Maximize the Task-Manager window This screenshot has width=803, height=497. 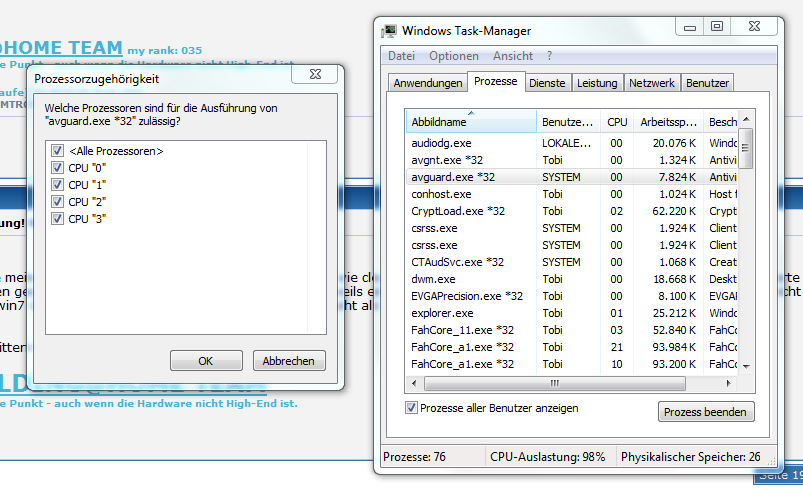717,27
